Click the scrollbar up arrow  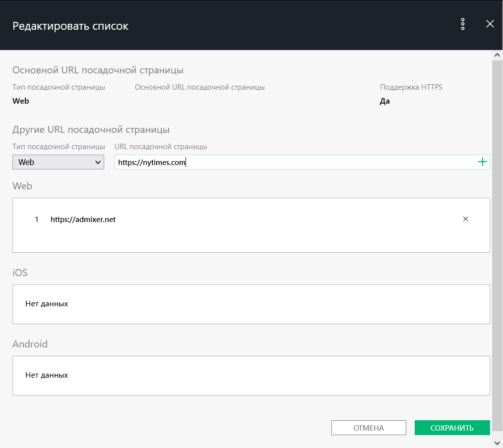point(498,55)
